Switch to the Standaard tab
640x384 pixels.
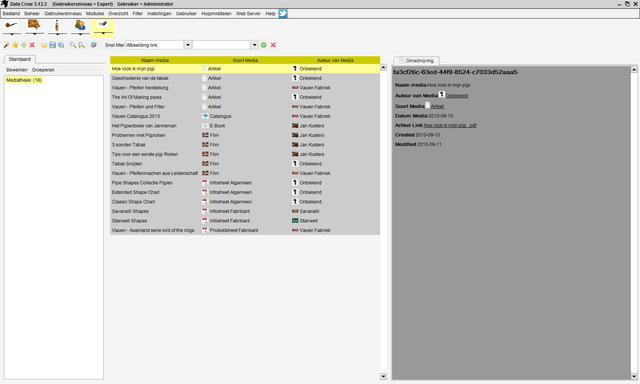coord(20,59)
